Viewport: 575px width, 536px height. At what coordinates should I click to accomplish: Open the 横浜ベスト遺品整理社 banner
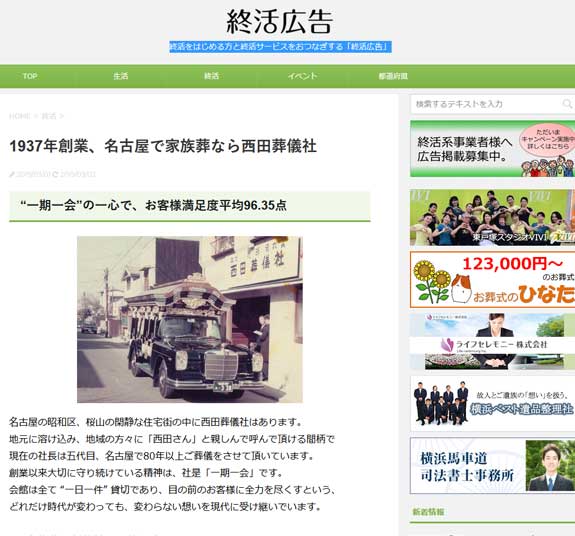(492, 403)
